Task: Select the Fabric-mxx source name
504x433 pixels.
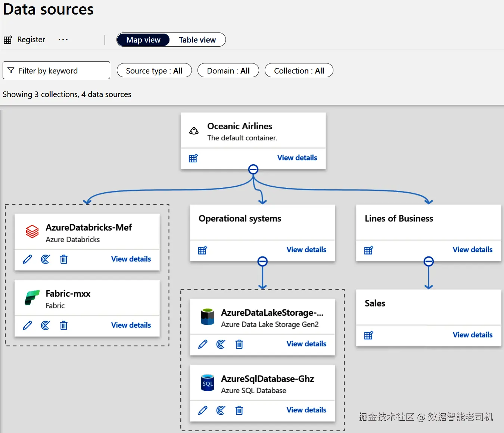Action: 68,294
